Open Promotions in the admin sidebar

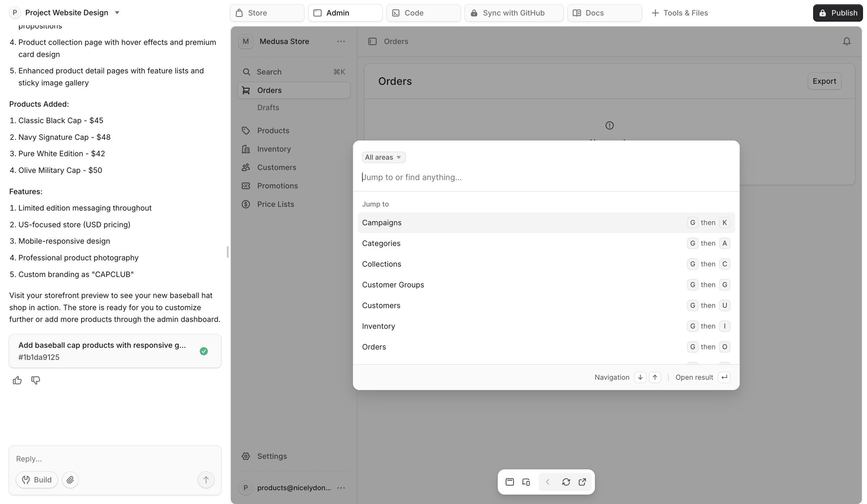pos(293,186)
